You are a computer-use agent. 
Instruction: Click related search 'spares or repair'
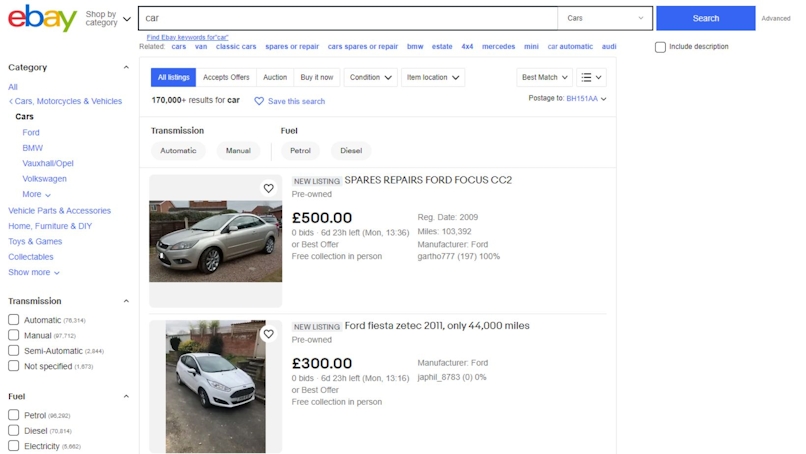click(x=292, y=46)
